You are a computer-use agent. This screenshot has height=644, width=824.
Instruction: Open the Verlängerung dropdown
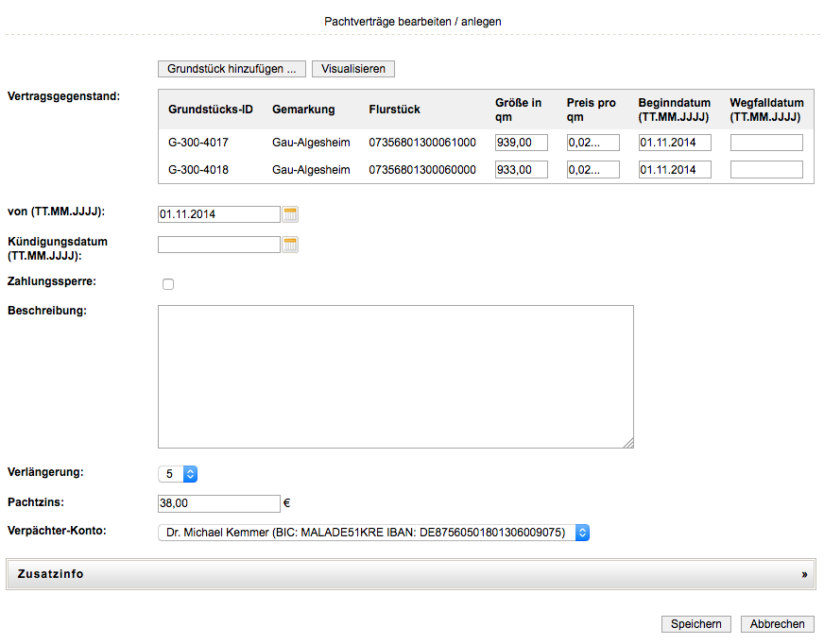[178, 474]
